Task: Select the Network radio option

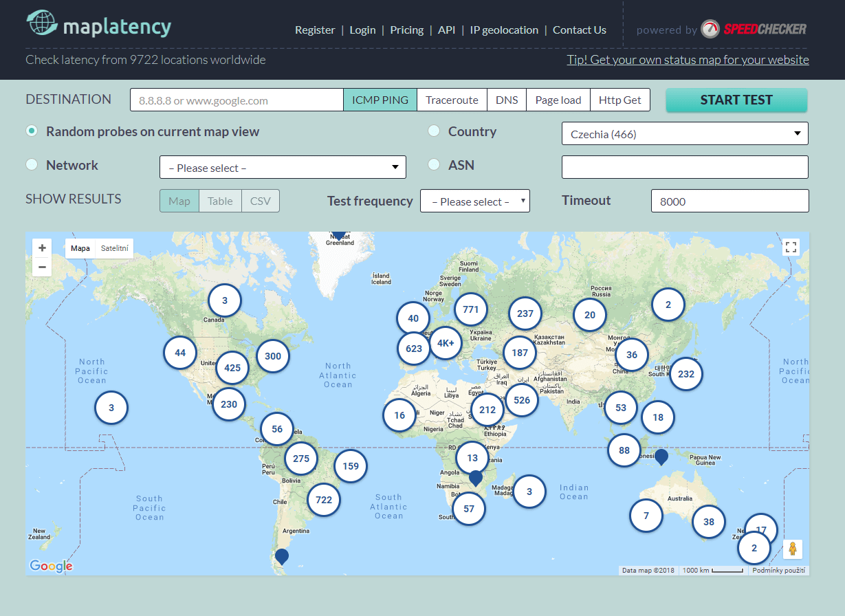Action: click(32, 165)
